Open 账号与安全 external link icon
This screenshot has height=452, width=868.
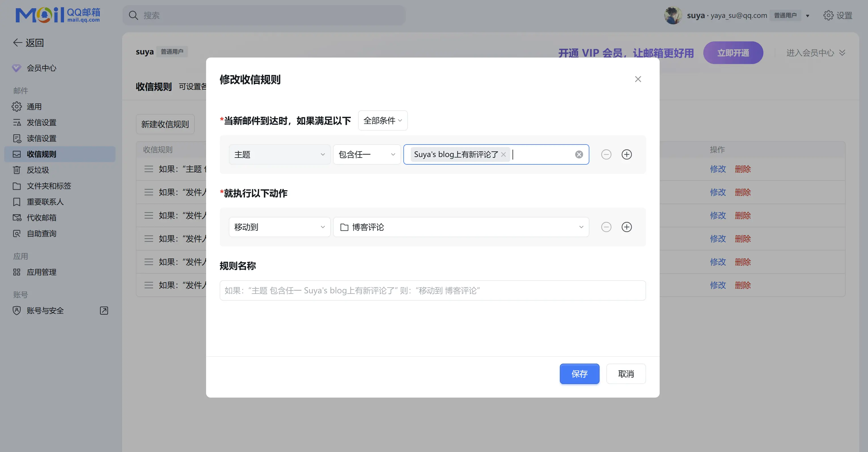click(104, 311)
